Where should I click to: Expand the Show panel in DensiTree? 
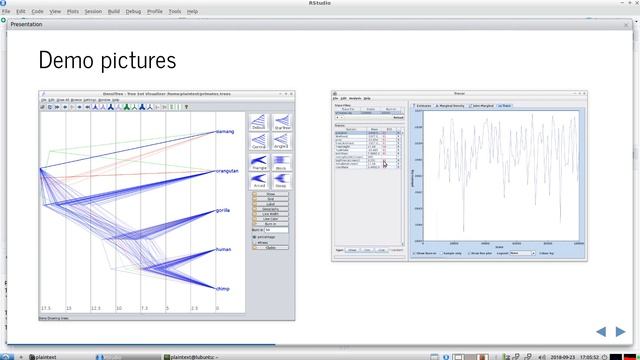point(270,194)
